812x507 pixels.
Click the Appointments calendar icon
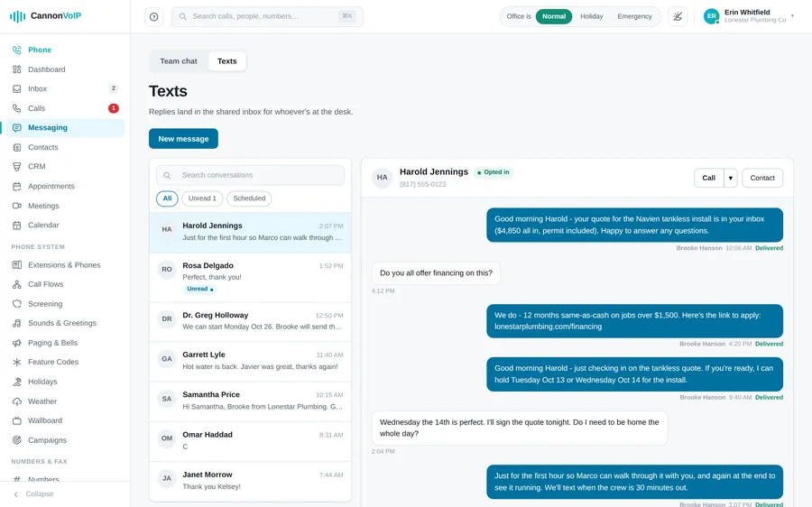tap(17, 187)
